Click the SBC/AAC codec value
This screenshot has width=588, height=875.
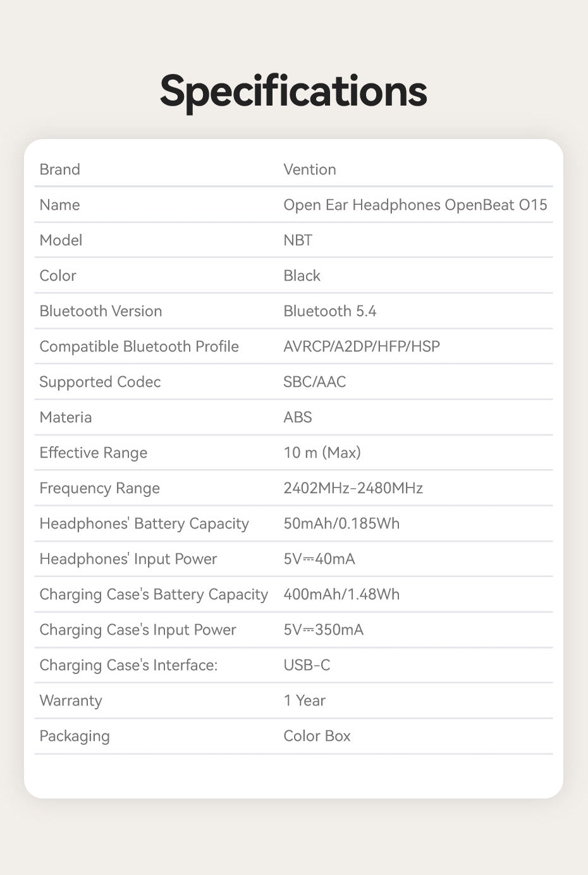click(315, 382)
